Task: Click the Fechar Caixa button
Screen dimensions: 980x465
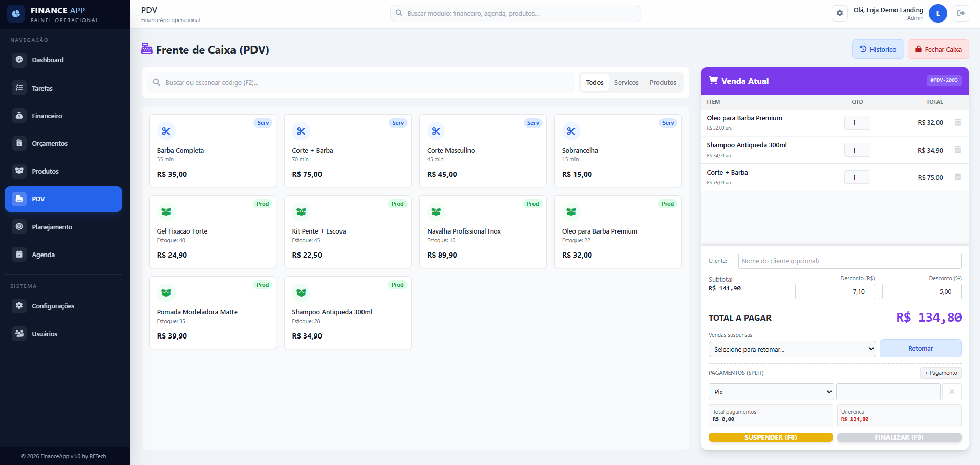Action: tap(938, 49)
